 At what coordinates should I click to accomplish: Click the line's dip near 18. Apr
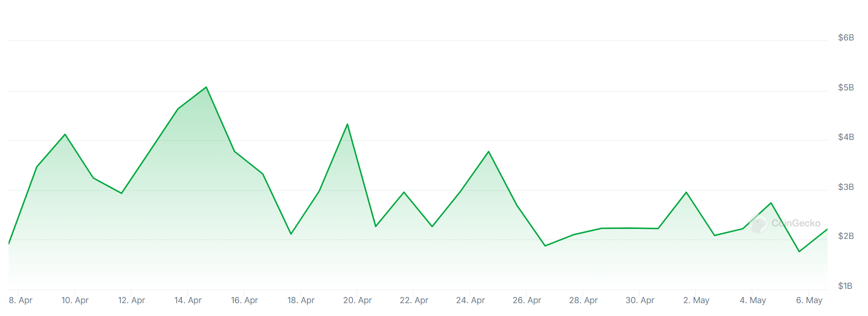pyautogui.click(x=291, y=234)
